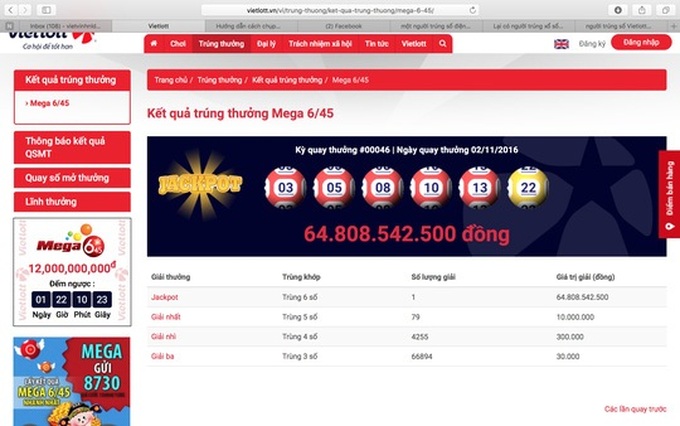Viewport: 680px width, 426px height.
Task: Open the Trách nhiệm xã hội menu item
Action: pos(320,43)
